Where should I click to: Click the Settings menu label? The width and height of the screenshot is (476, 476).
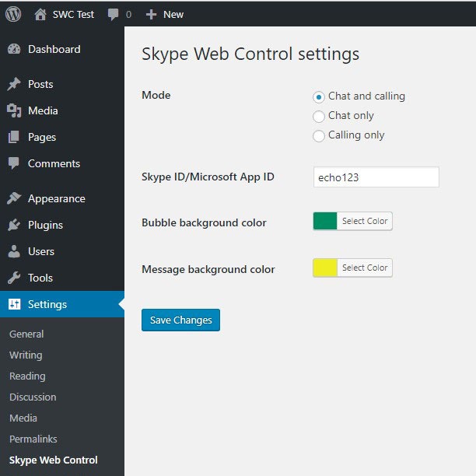coord(47,304)
